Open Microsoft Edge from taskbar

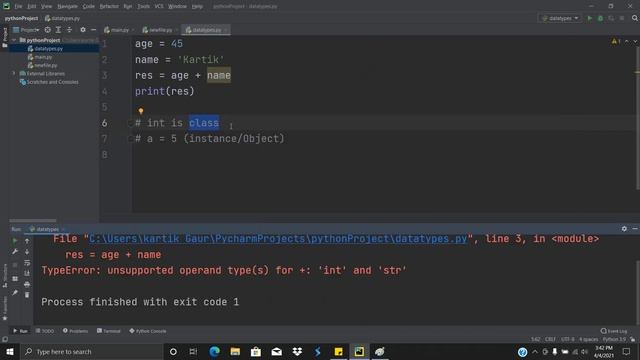214,351
